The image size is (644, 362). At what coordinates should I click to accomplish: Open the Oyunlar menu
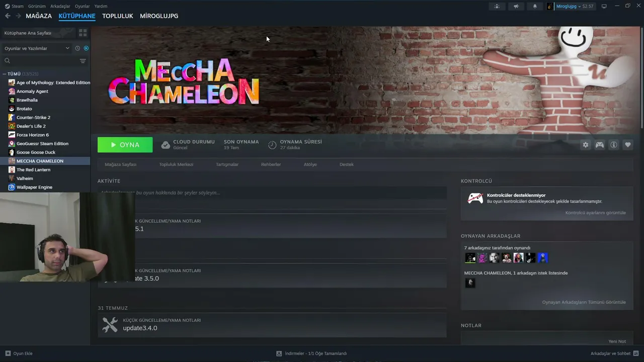[83, 6]
